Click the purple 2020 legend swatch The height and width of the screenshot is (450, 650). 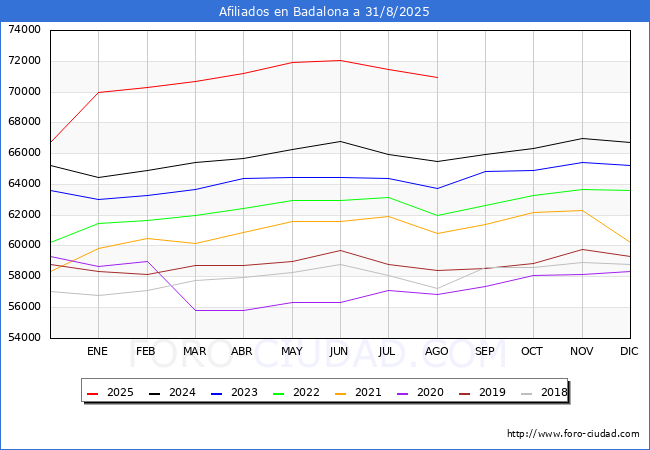pos(402,393)
